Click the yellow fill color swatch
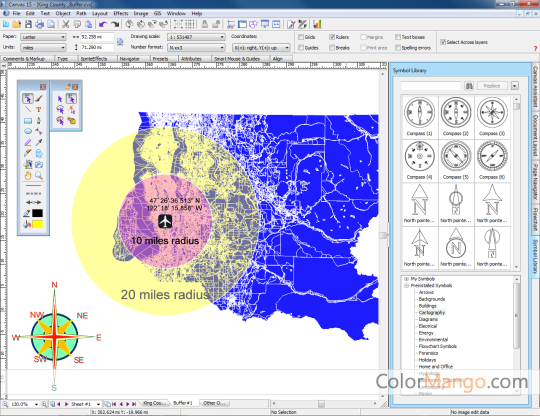Image resolution: width=540 pixels, height=416 pixels. pyautogui.click(x=37, y=224)
